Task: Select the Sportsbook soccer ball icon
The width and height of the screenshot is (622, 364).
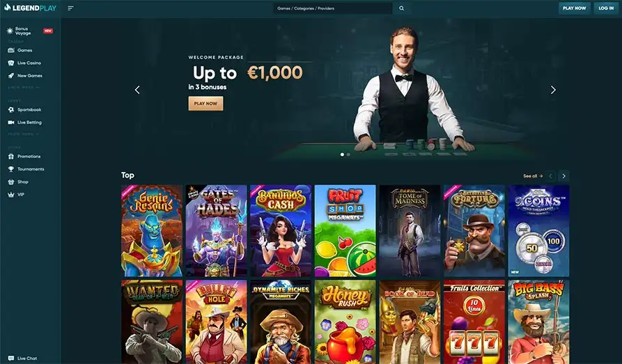Action: pyautogui.click(x=10, y=110)
